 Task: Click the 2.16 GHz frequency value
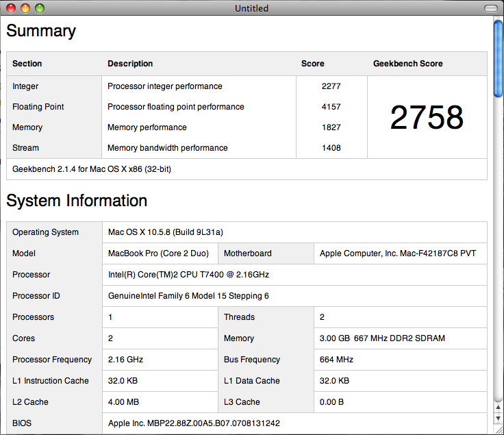tap(125, 360)
